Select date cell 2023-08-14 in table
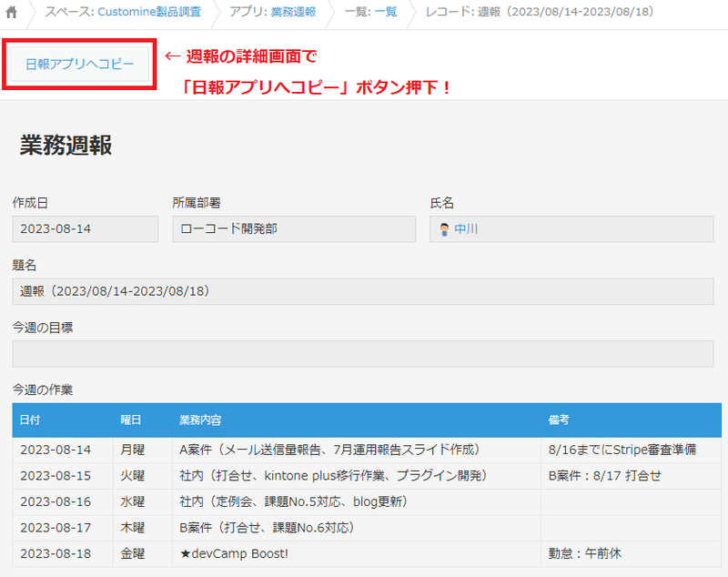Screen dimensions: 728x577 63,450
